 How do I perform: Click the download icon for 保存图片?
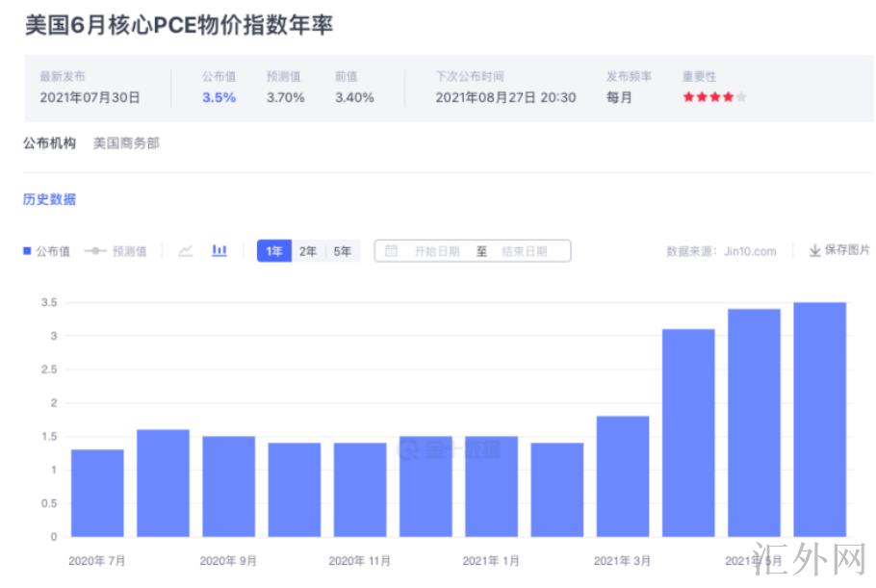[814, 251]
